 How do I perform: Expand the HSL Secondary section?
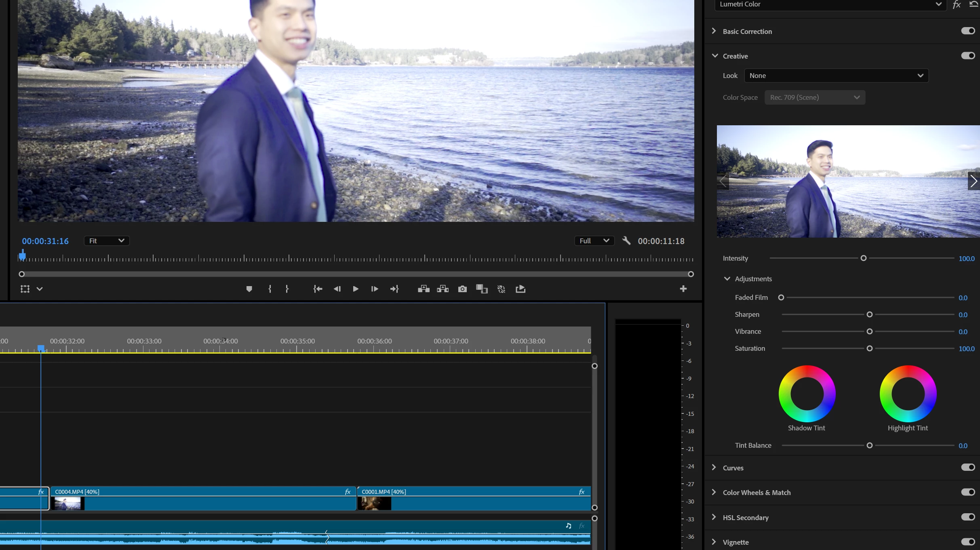click(714, 517)
